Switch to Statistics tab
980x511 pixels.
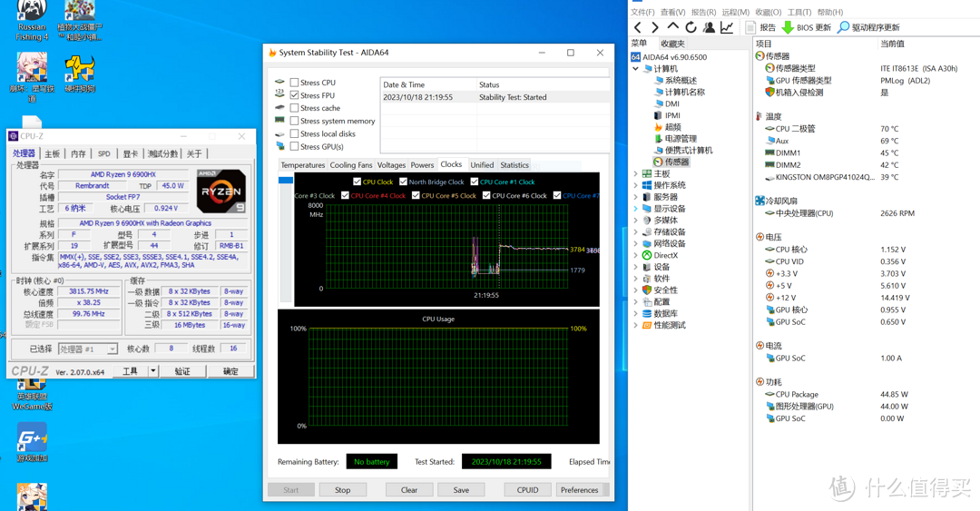[514, 165]
